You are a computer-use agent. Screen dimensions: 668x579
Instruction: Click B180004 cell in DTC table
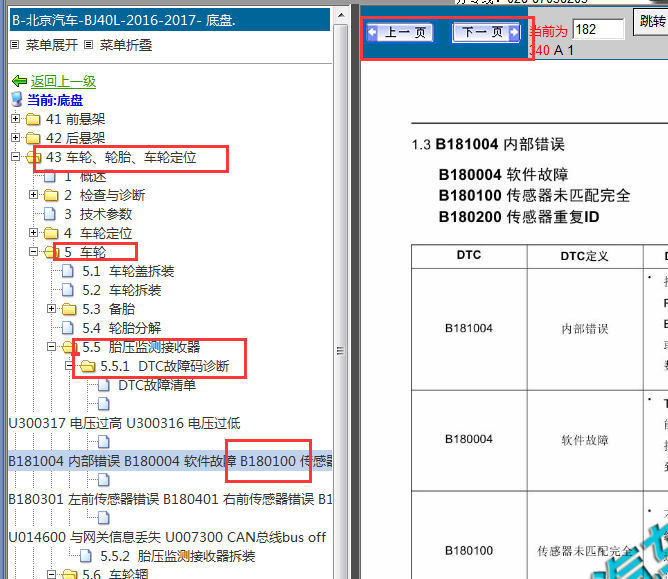(x=469, y=439)
